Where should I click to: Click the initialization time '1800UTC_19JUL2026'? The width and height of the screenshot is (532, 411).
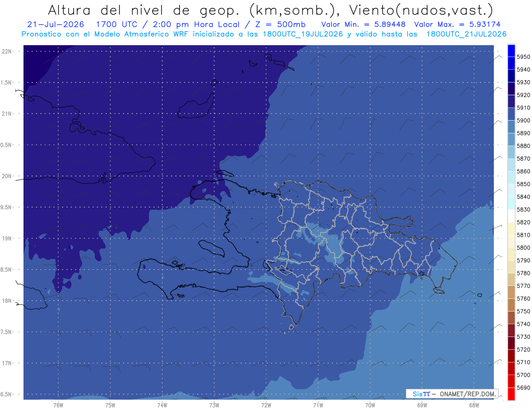coord(303,34)
